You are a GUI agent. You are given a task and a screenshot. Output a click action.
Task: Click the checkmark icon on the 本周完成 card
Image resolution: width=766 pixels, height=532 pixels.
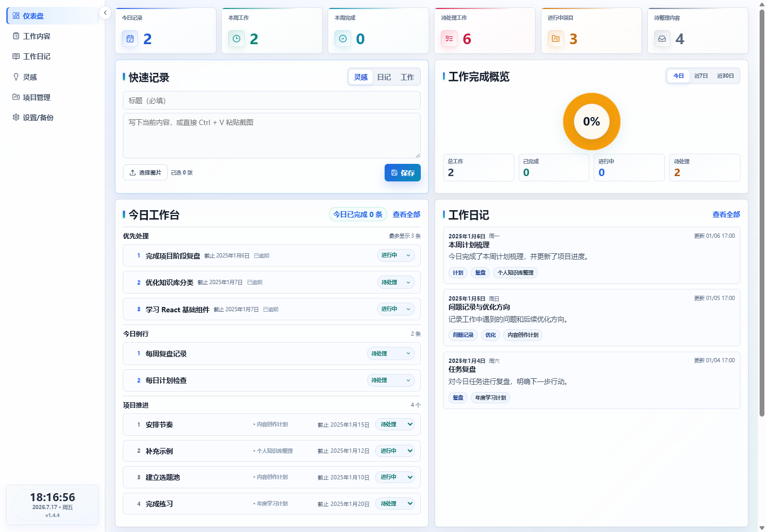(x=343, y=39)
